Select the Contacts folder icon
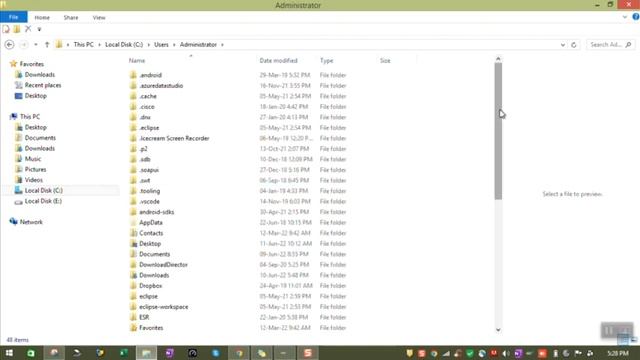 click(133, 233)
